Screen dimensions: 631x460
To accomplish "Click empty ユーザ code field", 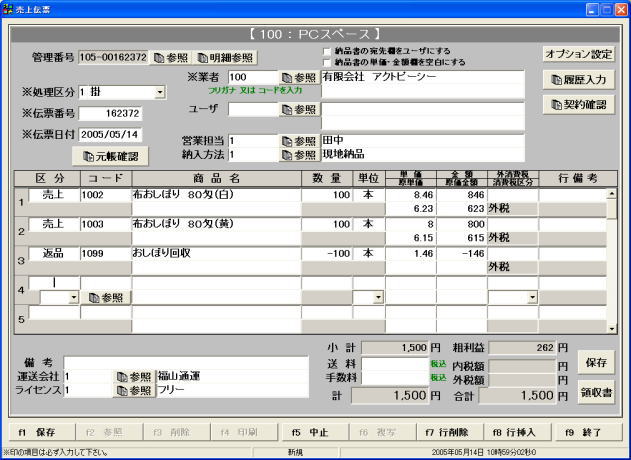I will [253, 109].
